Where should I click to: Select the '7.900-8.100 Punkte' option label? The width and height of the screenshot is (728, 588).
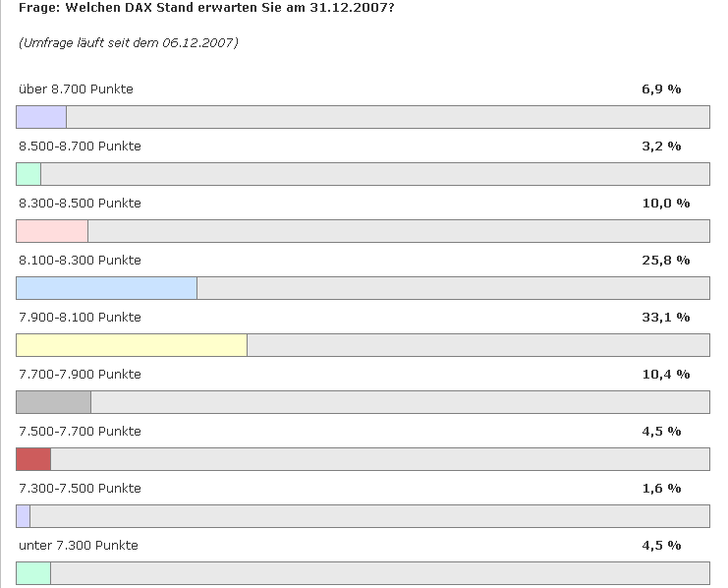[x=80, y=318]
